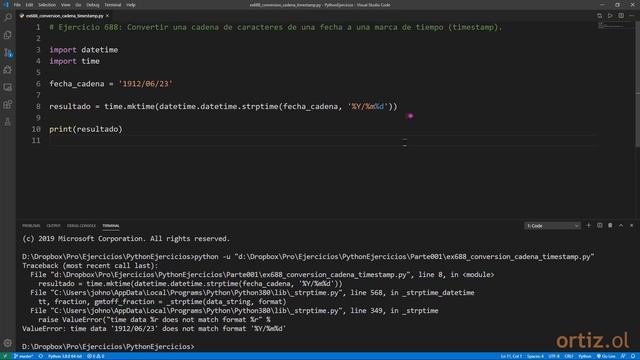Split the terminal panel
The image size is (640, 360).
600,225
